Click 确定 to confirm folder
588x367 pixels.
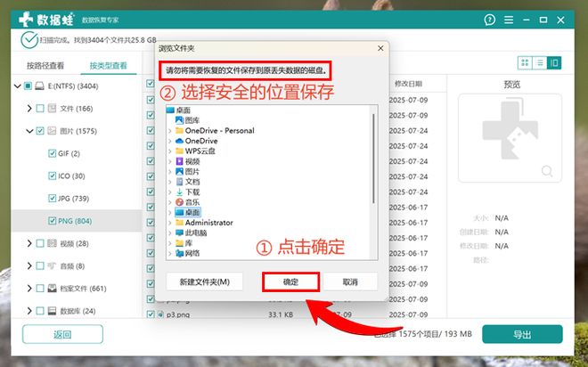(x=290, y=281)
